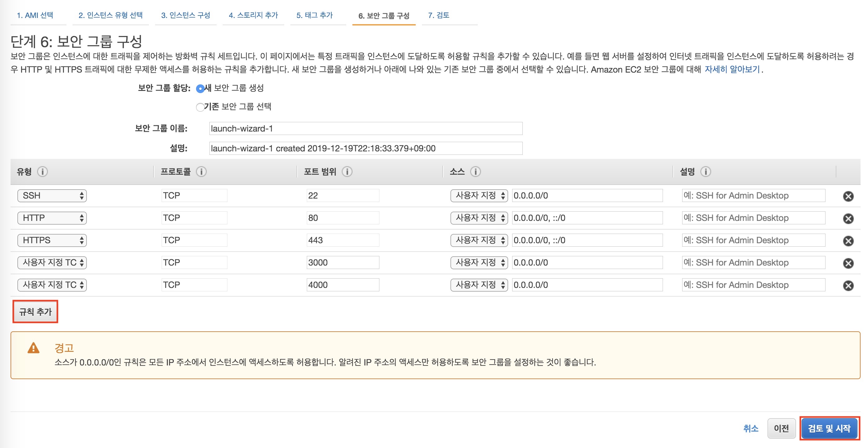Click info icon next to 소스 header

coord(476,172)
